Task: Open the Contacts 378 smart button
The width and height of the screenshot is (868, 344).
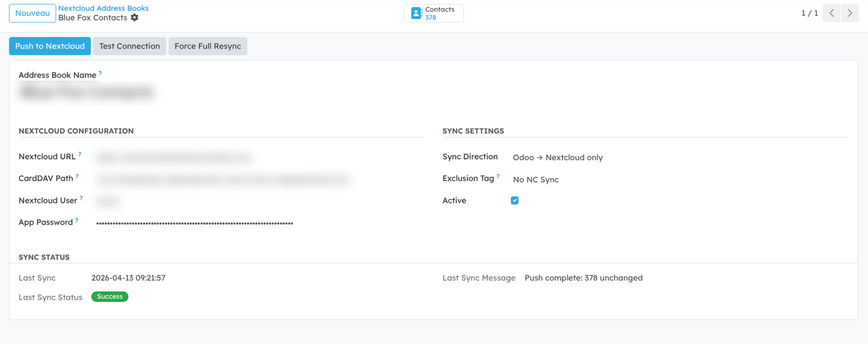Action: 433,14
